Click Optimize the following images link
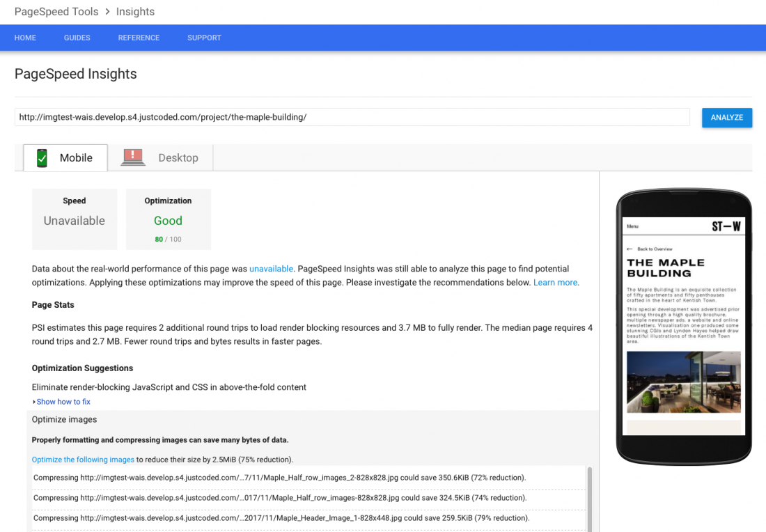Viewport: 766px width, 532px height. [83, 460]
